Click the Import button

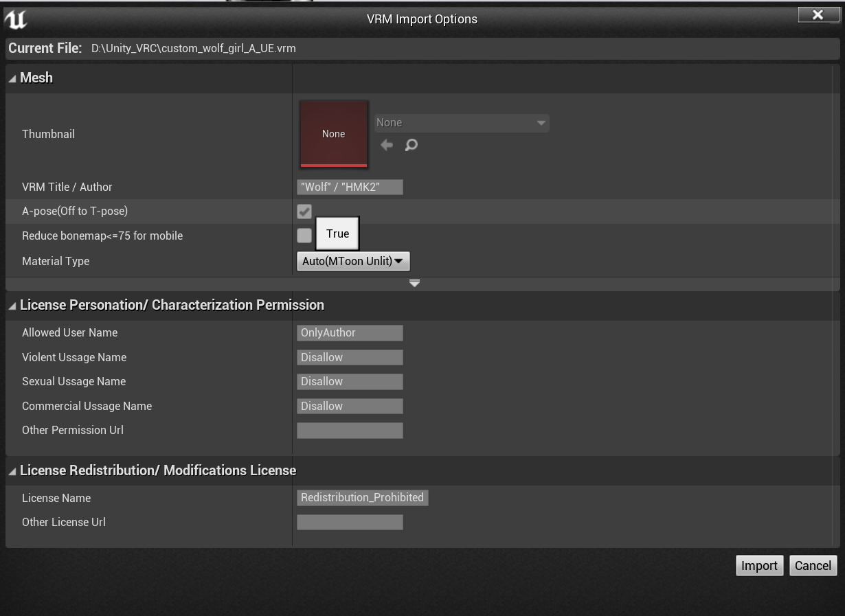(x=759, y=565)
